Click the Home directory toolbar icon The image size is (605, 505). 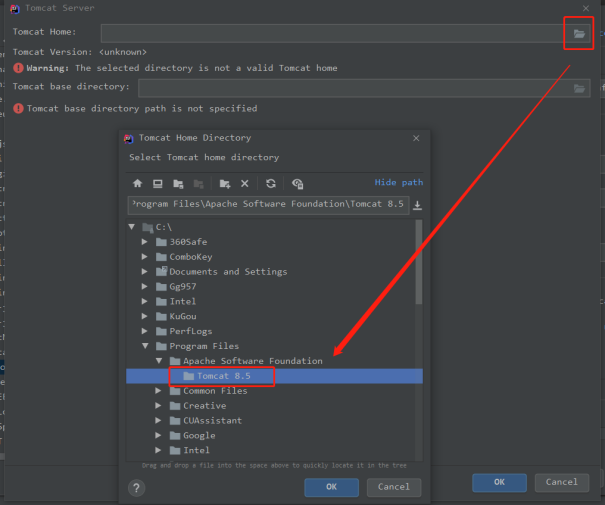[x=137, y=184]
